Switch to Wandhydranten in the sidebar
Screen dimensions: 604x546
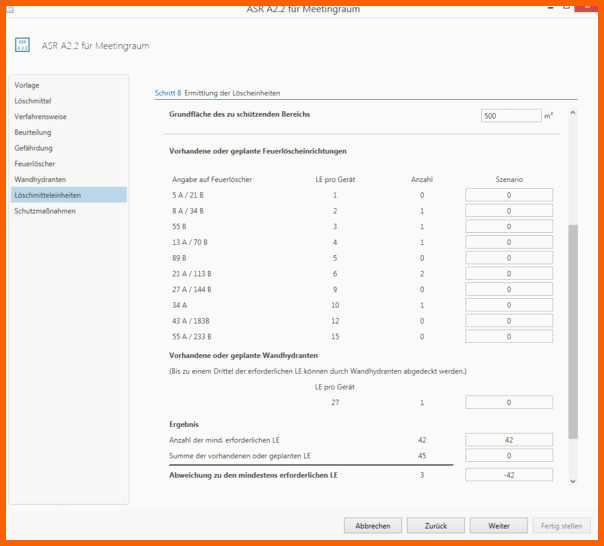pyautogui.click(x=40, y=179)
